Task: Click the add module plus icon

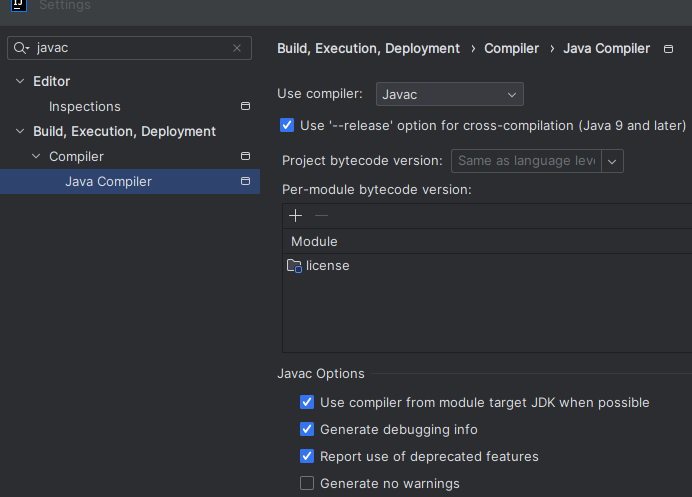Action: coord(295,215)
